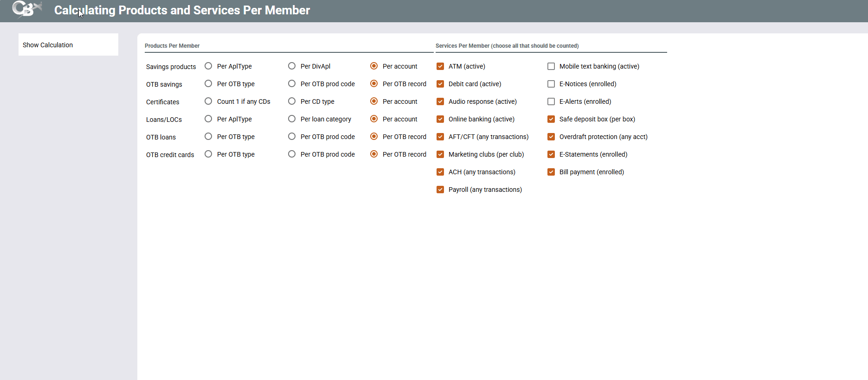This screenshot has height=380, width=868.
Task: Select Per OTB prod code for OTB loans
Action: pos(292,137)
